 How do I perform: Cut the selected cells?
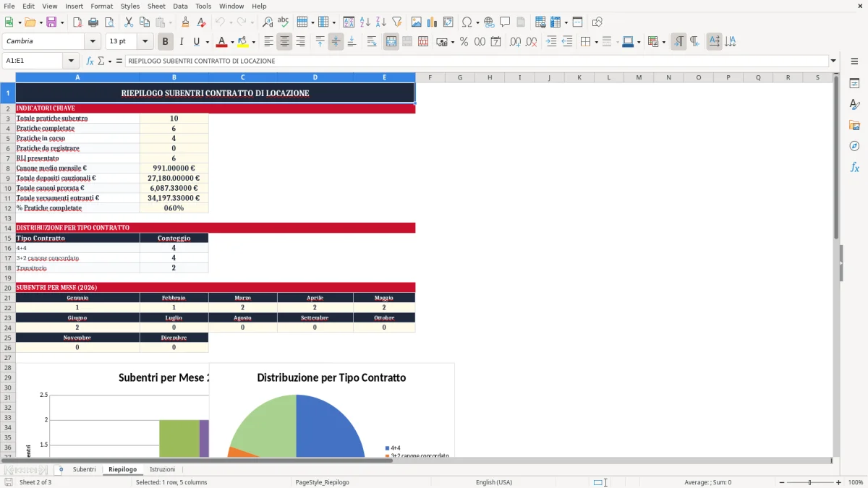129,22
